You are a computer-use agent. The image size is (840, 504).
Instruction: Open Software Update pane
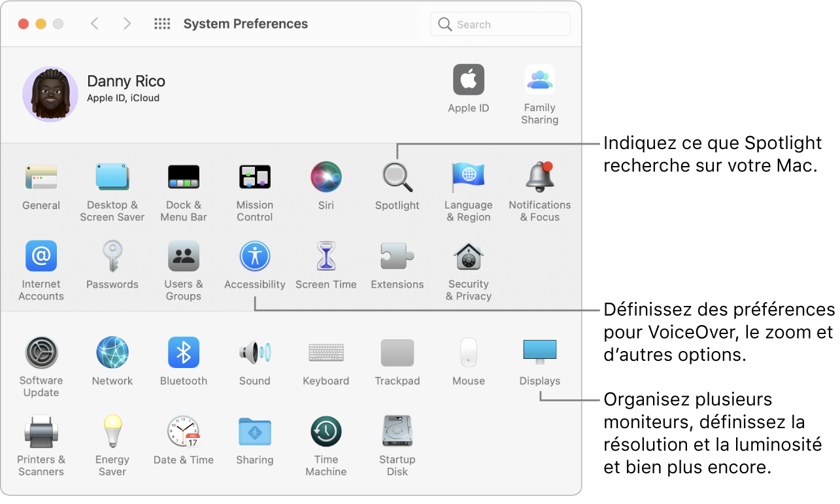[x=41, y=353]
